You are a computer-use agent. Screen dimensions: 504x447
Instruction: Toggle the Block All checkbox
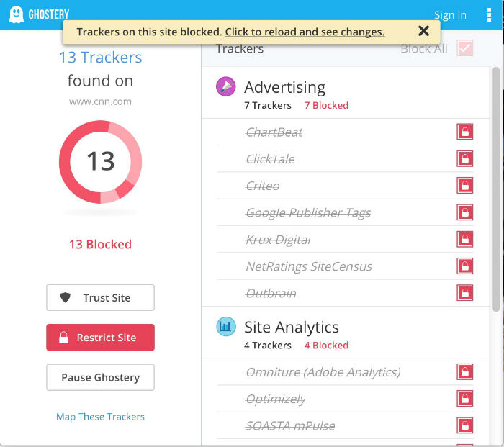pos(465,49)
